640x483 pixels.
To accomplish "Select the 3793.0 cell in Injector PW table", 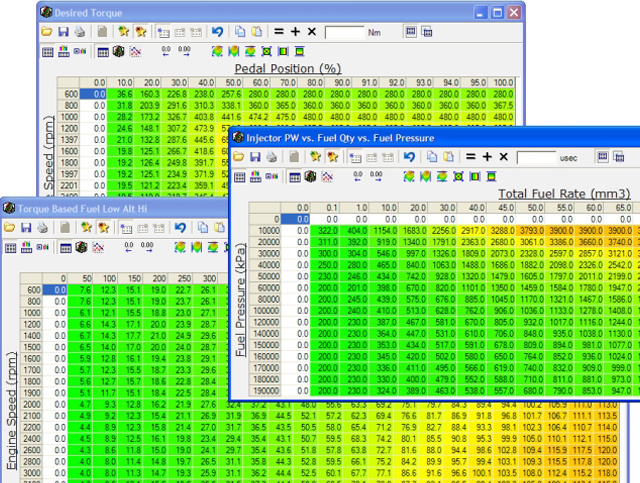I will pos(531,231).
